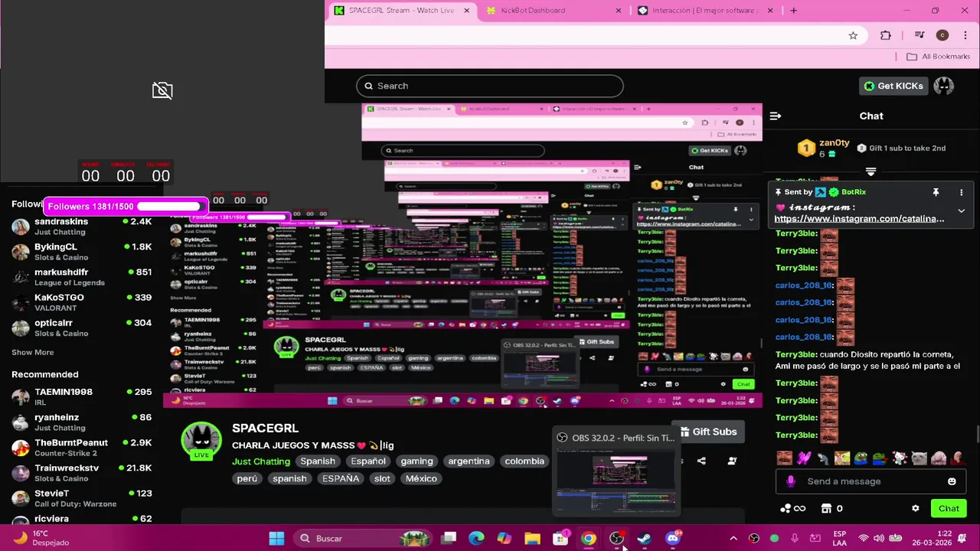Open Discord from taskbar
The height and width of the screenshot is (551, 980).
pyautogui.click(x=673, y=539)
